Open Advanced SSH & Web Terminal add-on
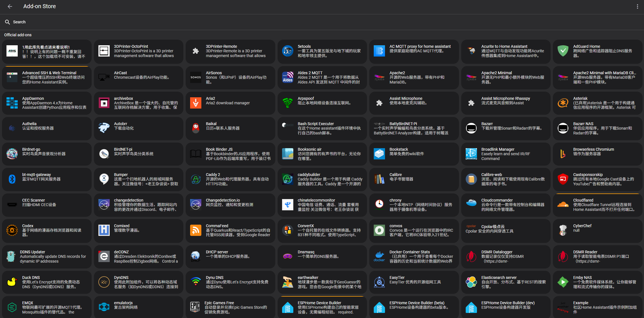Viewport: 644px width, 318px height. point(47,78)
